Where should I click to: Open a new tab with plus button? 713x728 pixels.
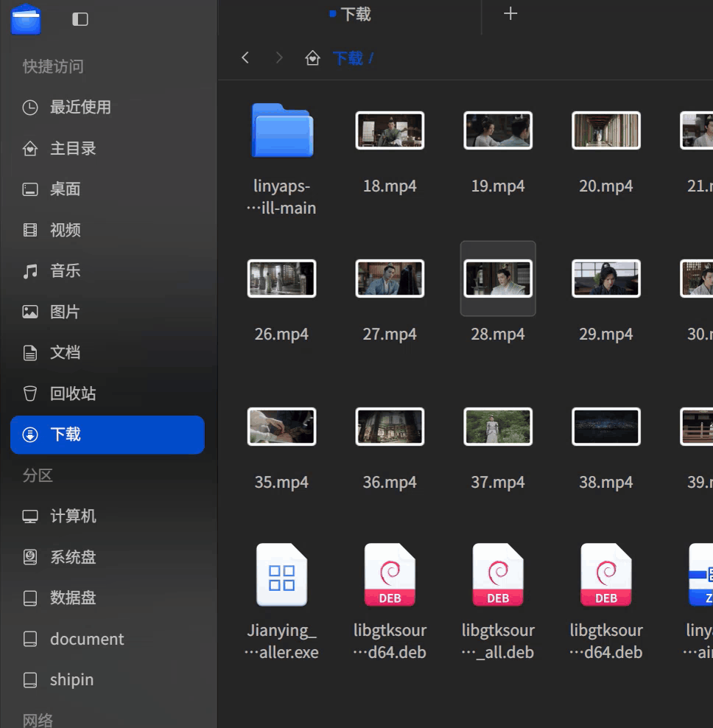(x=510, y=14)
